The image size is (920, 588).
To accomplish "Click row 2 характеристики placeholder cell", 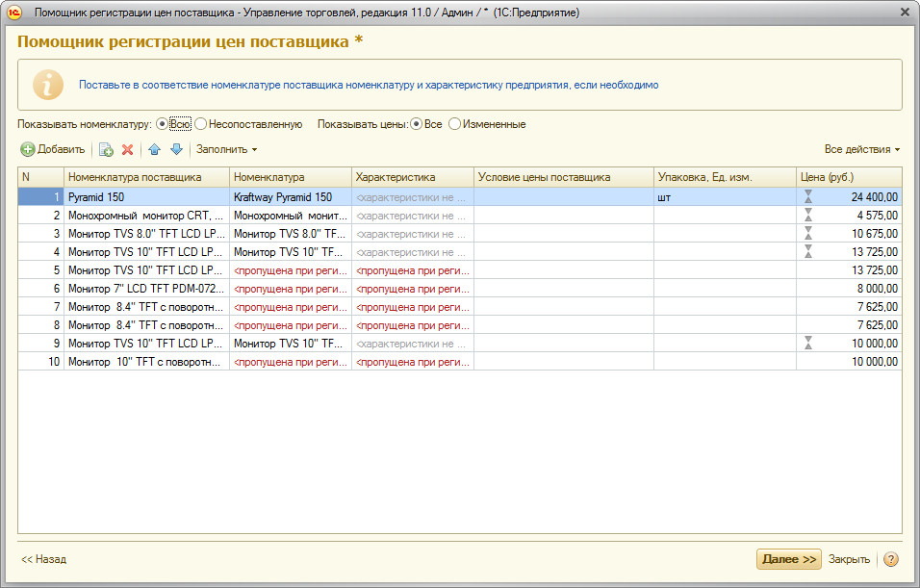I will click(413, 216).
